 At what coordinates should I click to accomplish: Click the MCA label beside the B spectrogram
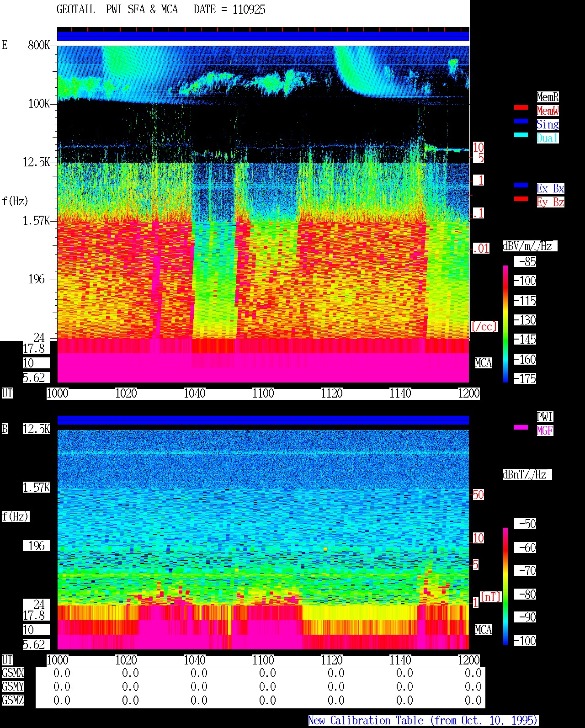coord(484,630)
